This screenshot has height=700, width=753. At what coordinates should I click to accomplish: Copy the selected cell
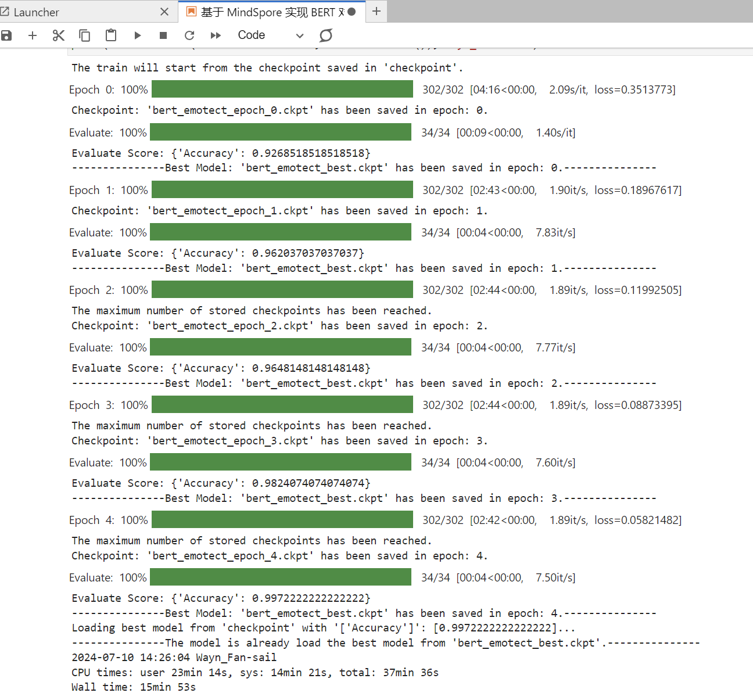coord(84,35)
